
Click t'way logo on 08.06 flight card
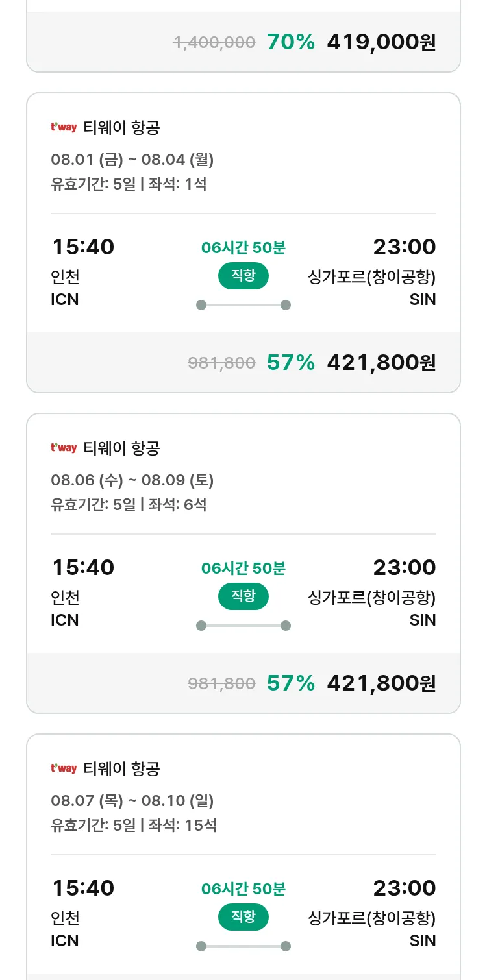[x=64, y=448]
